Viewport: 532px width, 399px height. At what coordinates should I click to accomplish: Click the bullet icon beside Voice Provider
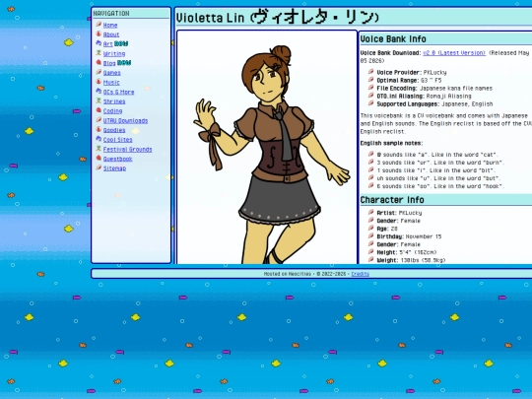[x=370, y=72]
